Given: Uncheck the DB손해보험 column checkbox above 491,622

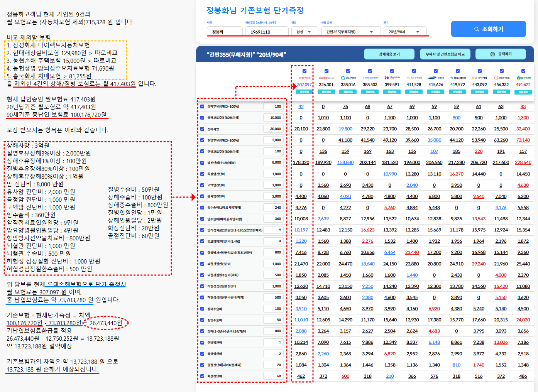Looking at the screenshot, I should [x=523, y=71].
